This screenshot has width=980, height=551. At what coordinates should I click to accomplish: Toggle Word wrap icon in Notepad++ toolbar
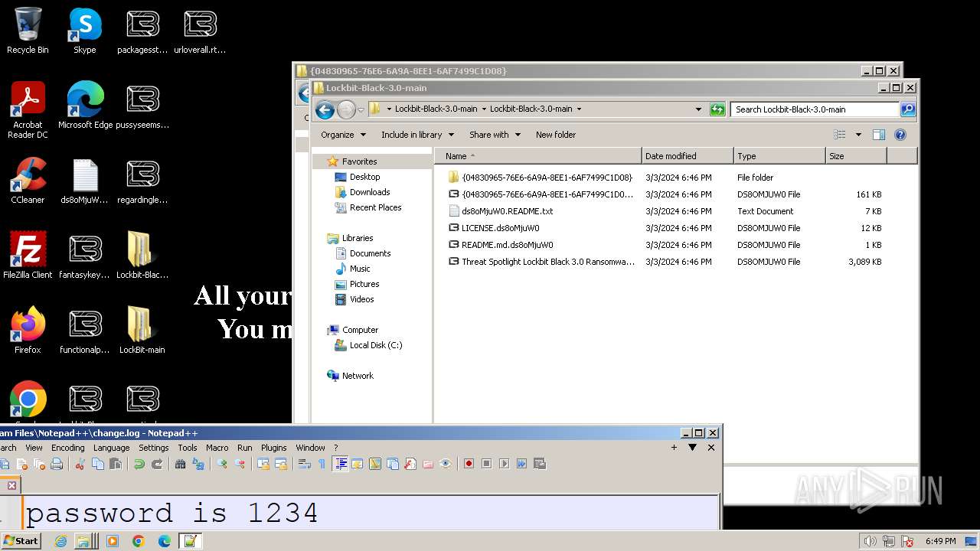304,464
